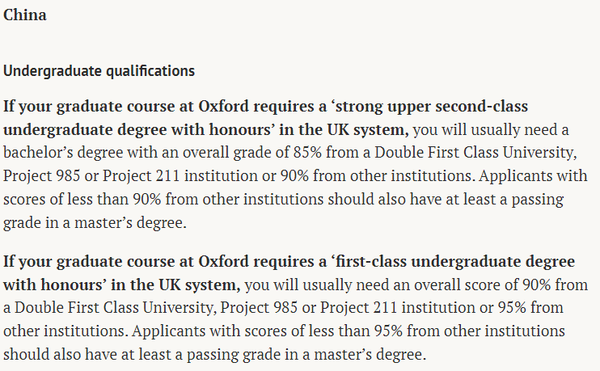Click the China heading
This screenshot has height=371, width=600.
point(25,15)
